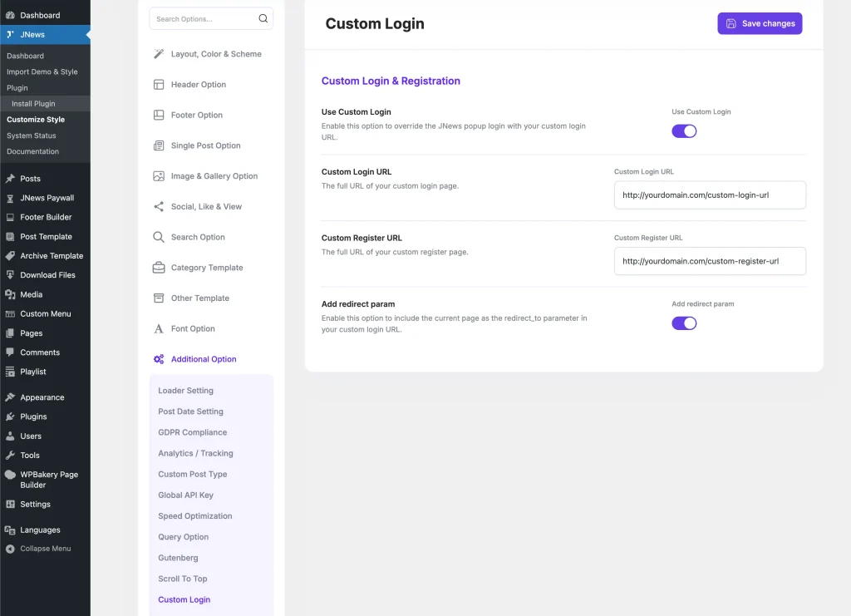Click the Category Template briefcase icon
Viewport: 851px width, 616px height.
tap(159, 268)
